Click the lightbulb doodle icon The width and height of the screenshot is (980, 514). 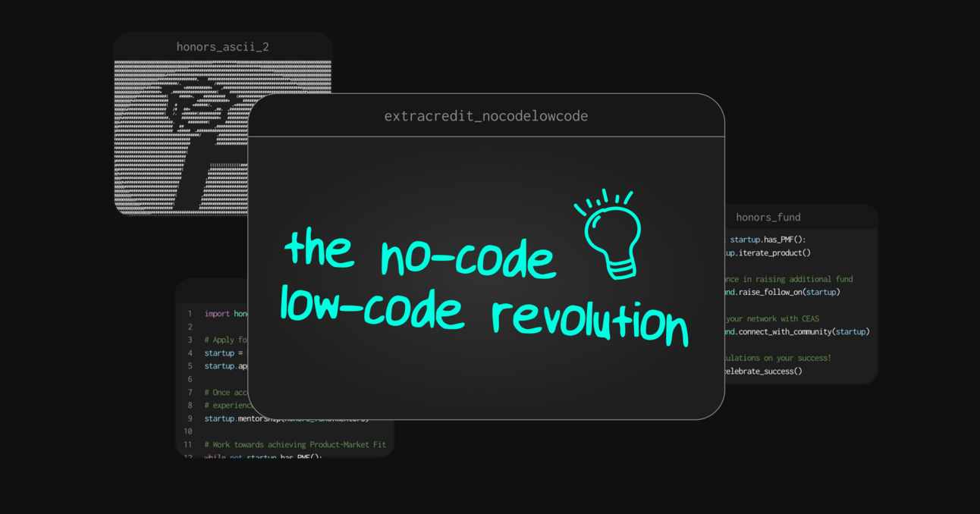[x=609, y=234]
